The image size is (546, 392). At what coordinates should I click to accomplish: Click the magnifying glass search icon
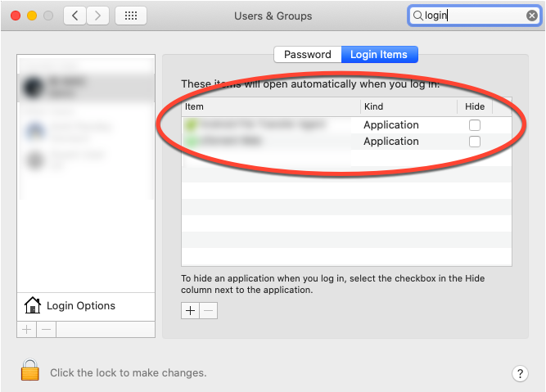[x=417, y=16]
